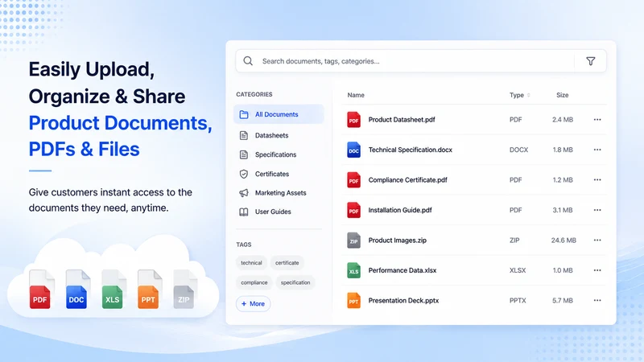Viewport: 644px width, 362px height.
Task: Open the Product Images.zip file name
Action: pos(397,241)
